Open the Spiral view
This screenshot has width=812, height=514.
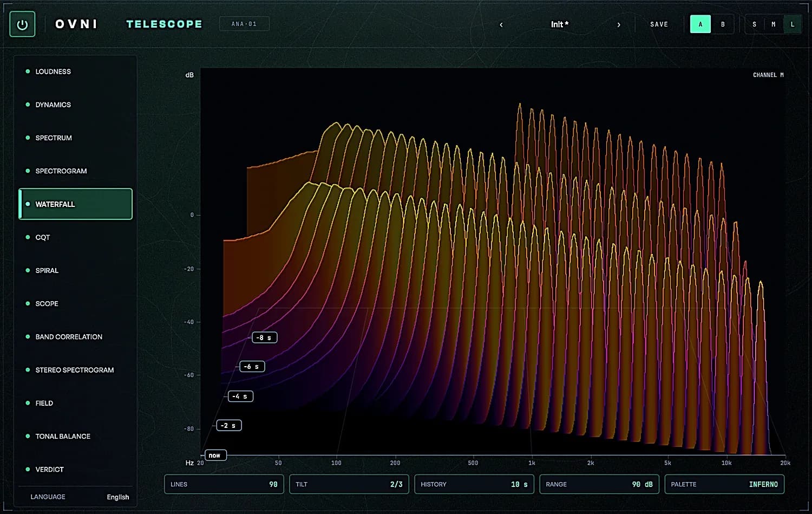[75, 270]
